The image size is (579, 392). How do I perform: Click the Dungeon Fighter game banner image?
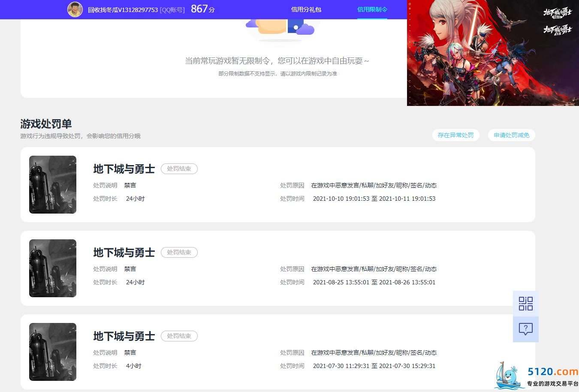pyautogui.click(x=493, y=53)
